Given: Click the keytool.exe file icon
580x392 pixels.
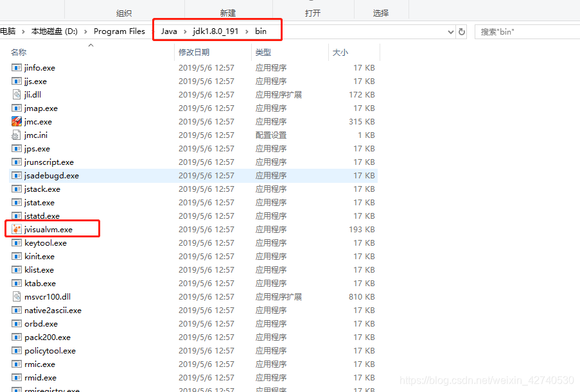Looking at the screenshot, I should [16, 243].
